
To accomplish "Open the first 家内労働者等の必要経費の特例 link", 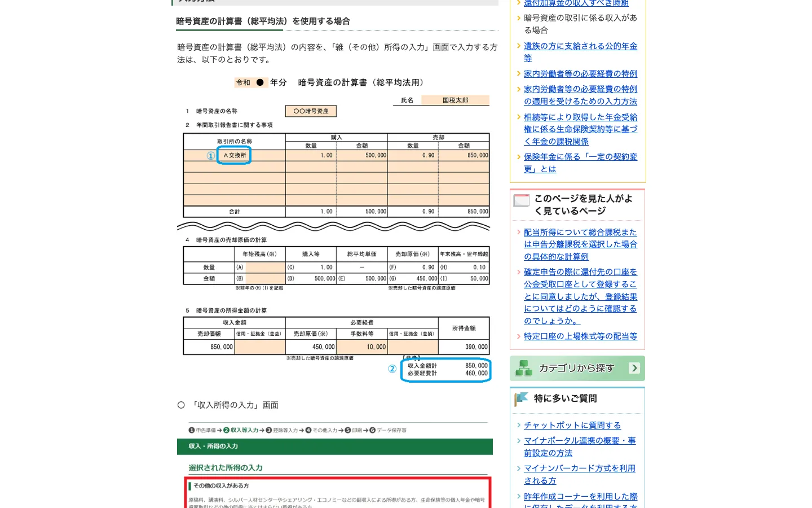I will (x=580, y=74).
